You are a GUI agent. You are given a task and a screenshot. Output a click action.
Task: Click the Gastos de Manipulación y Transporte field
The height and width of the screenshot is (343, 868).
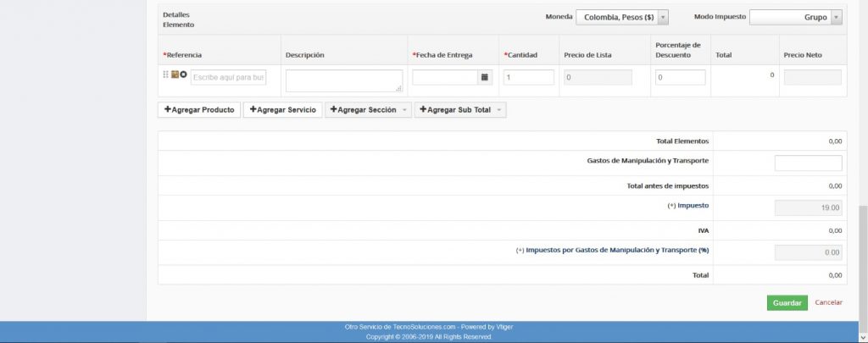tap(808, 163)
